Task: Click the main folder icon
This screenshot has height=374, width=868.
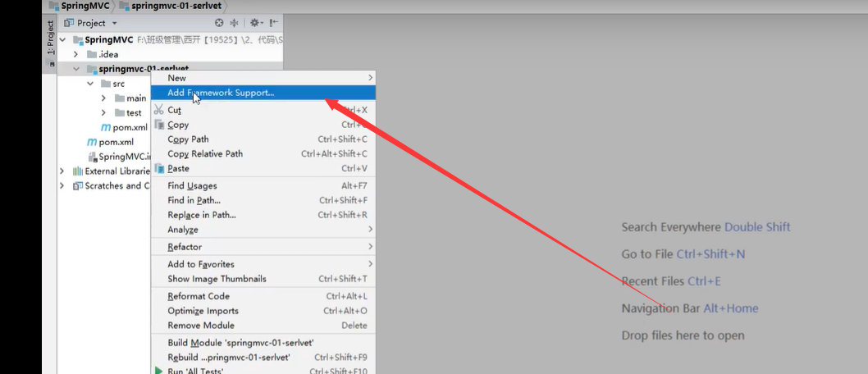Action: [120, 98]
